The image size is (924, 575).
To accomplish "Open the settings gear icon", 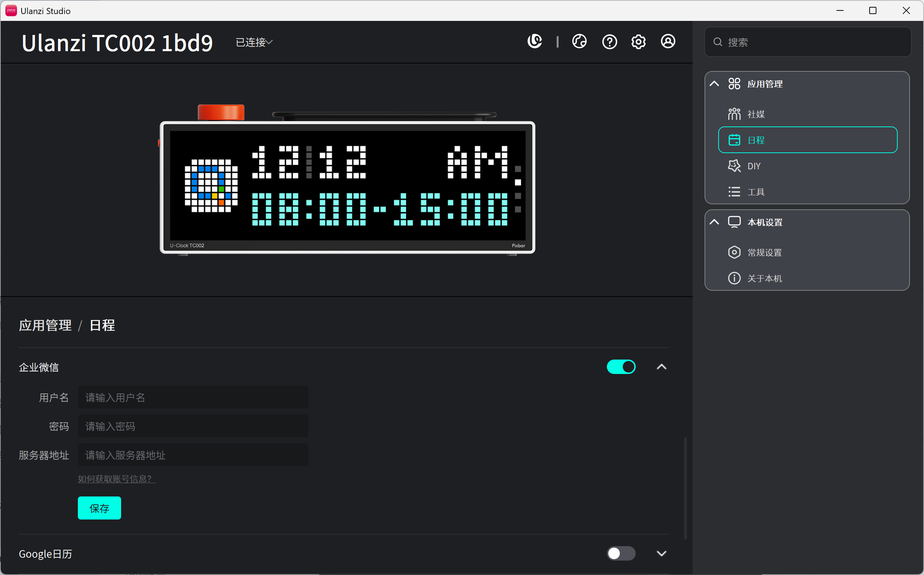I will click(x=638, y=41).
